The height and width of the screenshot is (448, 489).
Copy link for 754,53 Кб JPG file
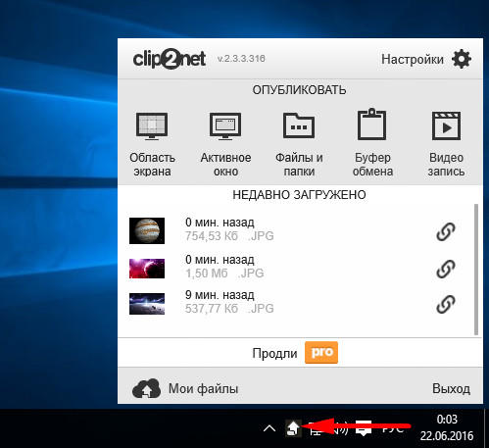tap(446, 232)
